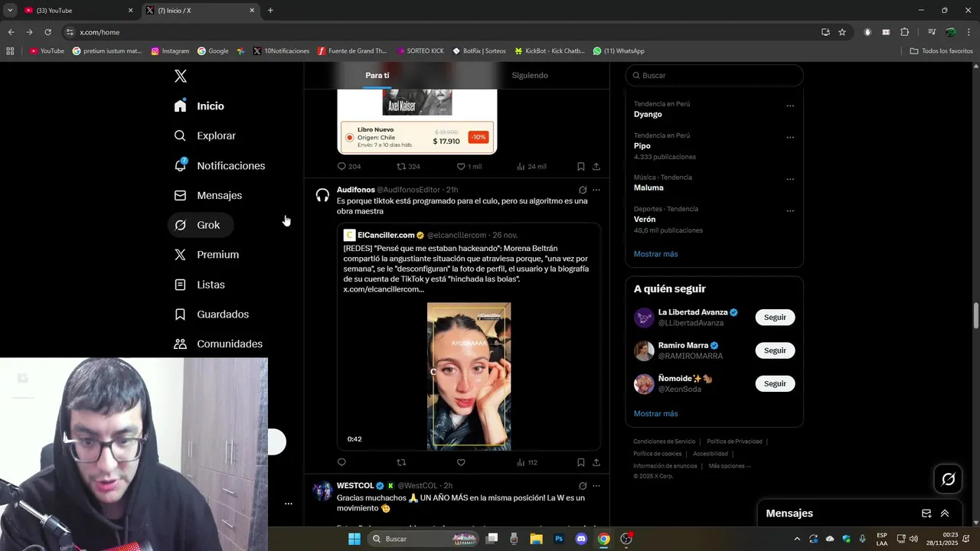Click Mostrar más under trends

click(655, 254)
